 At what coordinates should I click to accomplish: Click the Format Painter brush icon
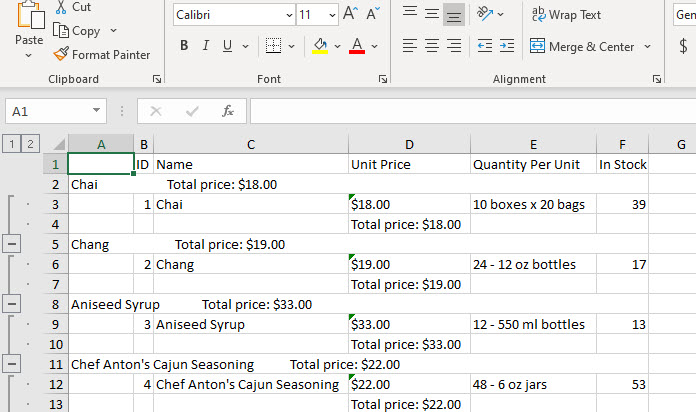point(61,55)
